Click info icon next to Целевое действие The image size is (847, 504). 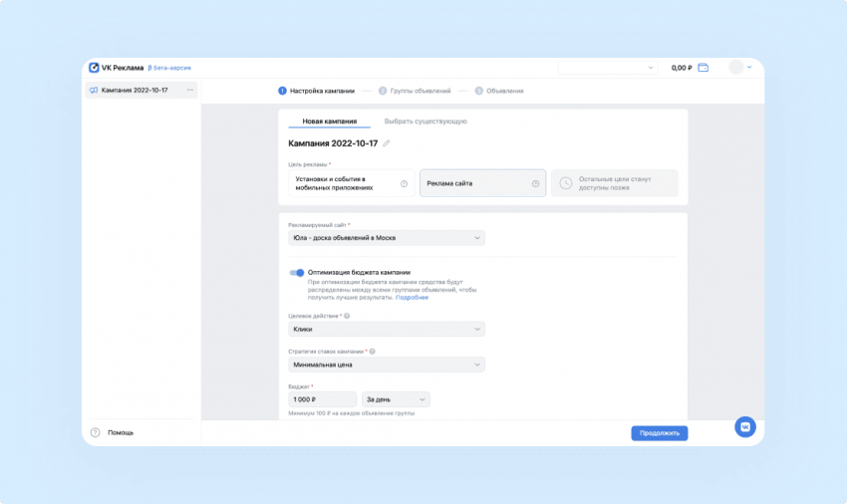click(347, 316)
